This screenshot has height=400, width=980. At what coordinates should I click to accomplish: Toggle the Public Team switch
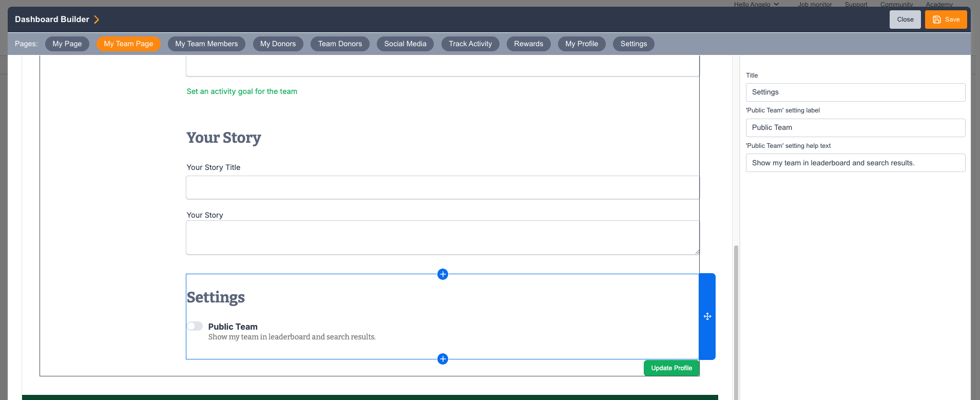click(195, 326)
